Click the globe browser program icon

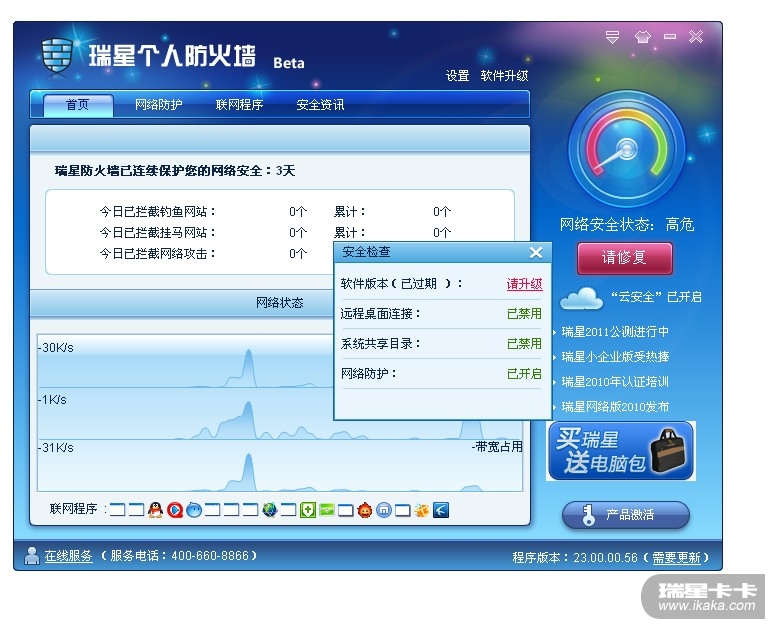[270, 510]
